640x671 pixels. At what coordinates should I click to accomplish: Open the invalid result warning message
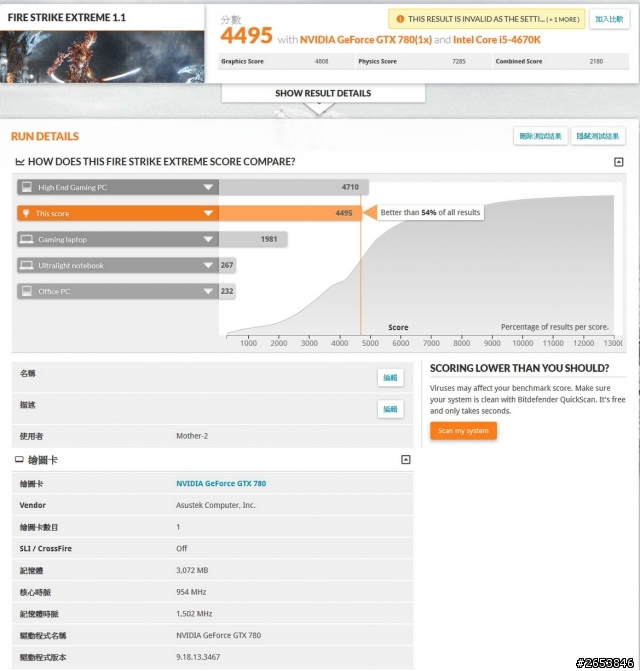point(486,19)
